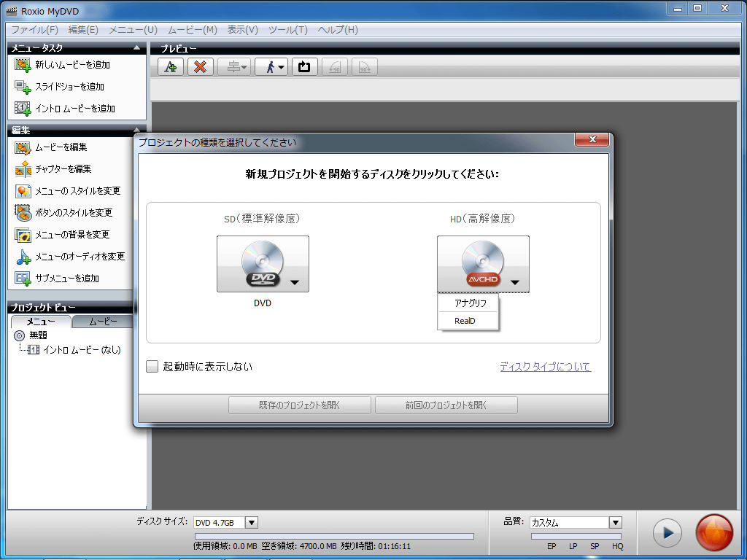Image resolution: width=747 pixels, height=560 pixels.
Task: Minimize the Roxio MyDVD window
Action: pyautogui.click(x=678, y=8)
